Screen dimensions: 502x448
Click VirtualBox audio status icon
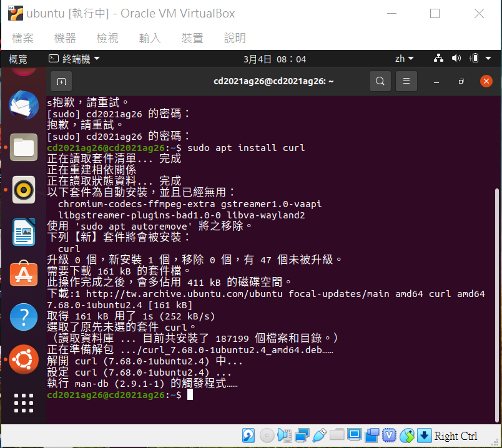(284, 436)
